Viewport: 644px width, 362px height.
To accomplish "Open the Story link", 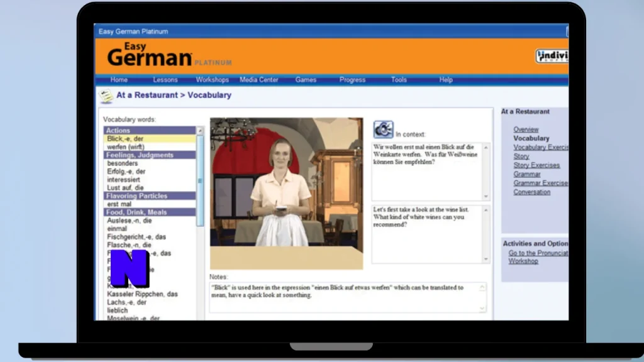I will [x=521, y=156].
